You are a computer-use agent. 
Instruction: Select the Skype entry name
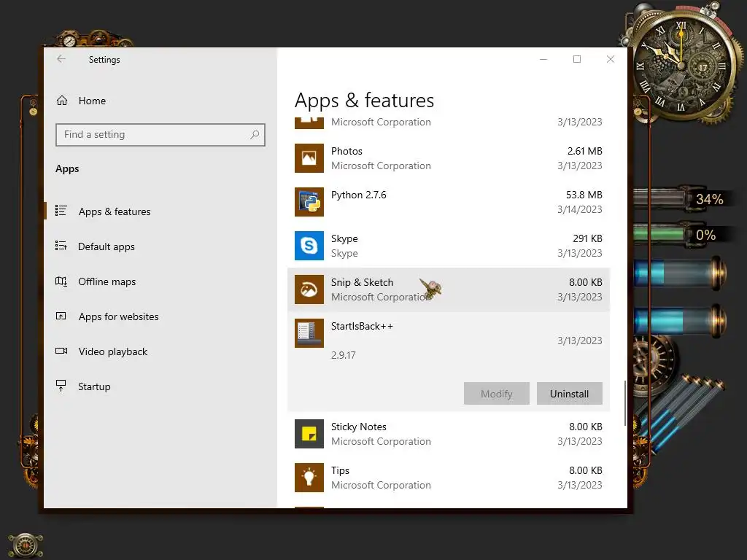344,238
